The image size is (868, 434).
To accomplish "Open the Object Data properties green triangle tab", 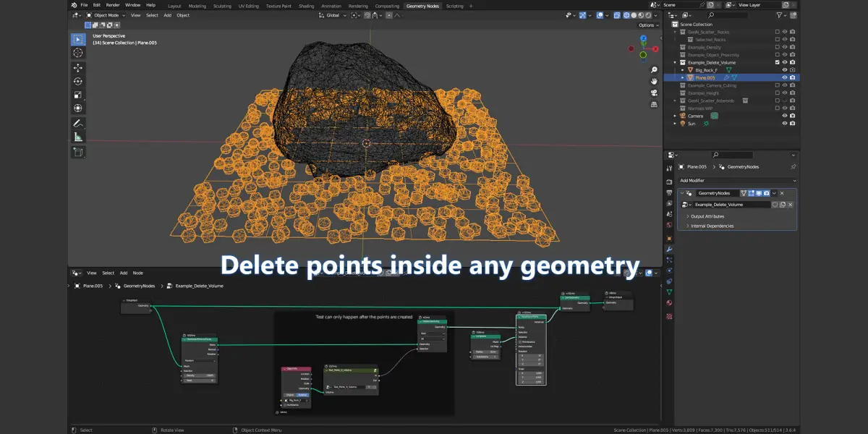I will pyautogui.click(x=669, y=292).
